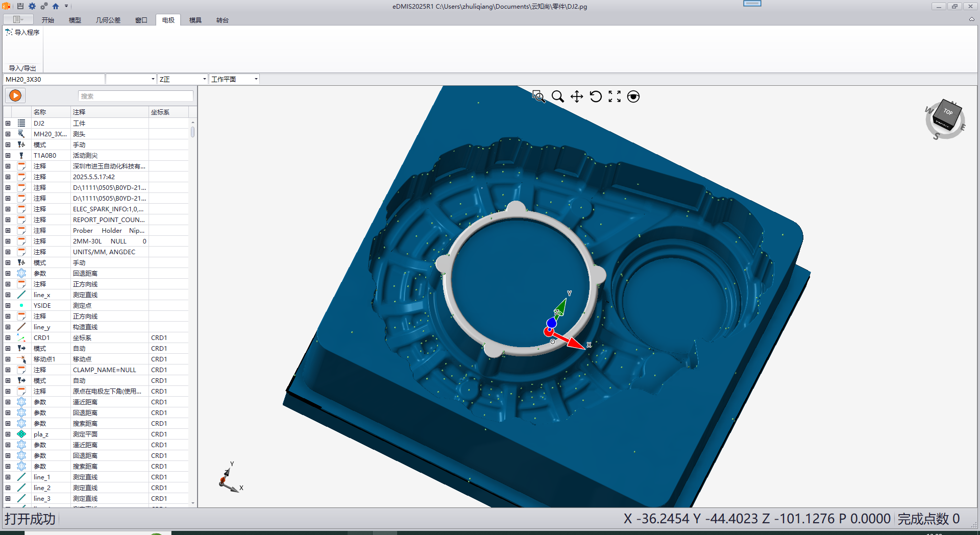
Task: Toggle the eye visibility icon in viewport
Action: coord(633,96)
